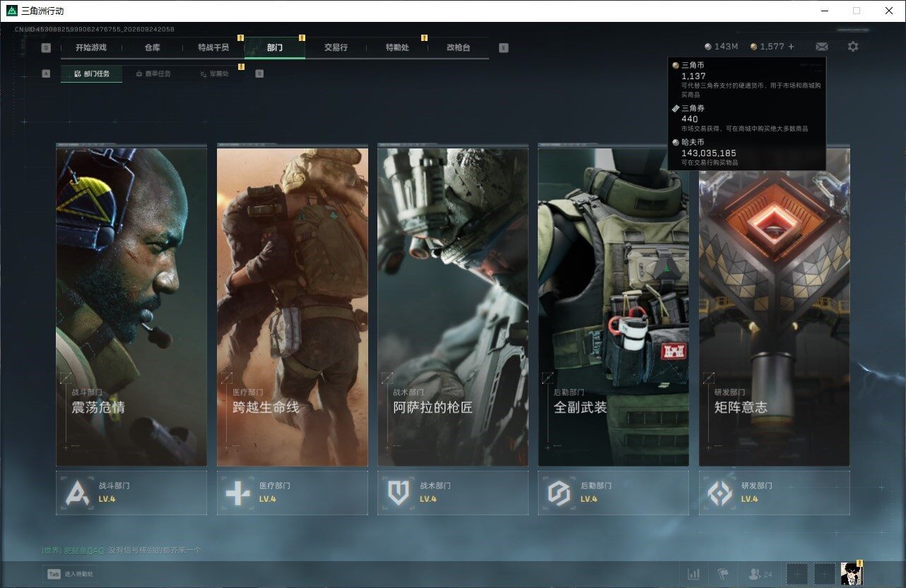
Task: Open the 全副武装 mission card
Action: [613, 306]
